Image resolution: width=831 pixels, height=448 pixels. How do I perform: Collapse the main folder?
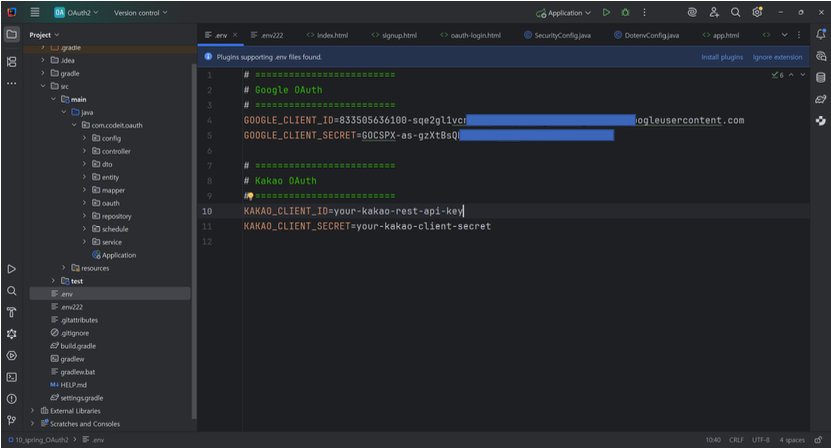pos(53,99)
